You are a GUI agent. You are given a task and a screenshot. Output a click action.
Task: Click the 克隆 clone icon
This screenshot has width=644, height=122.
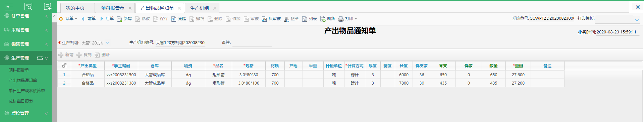pyautogui.click(x=174, y=19)
